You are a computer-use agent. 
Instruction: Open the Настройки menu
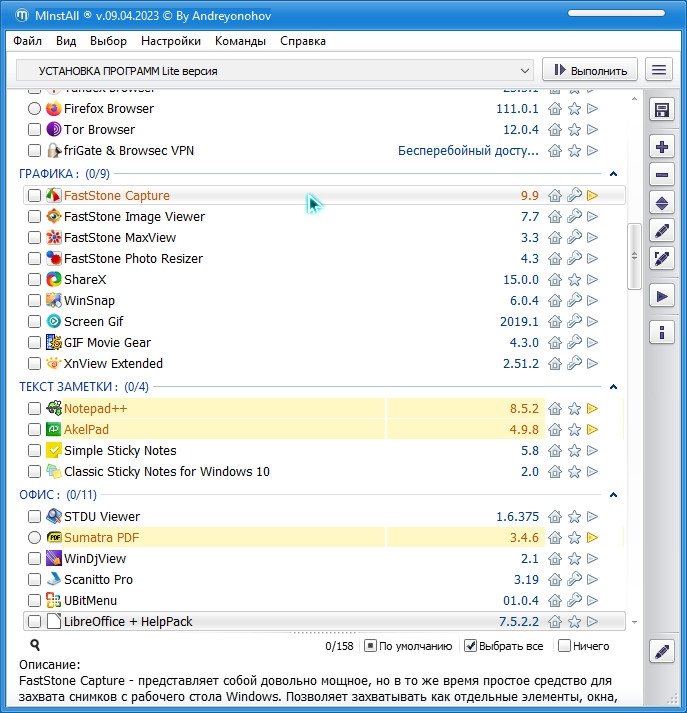(171, 41)
